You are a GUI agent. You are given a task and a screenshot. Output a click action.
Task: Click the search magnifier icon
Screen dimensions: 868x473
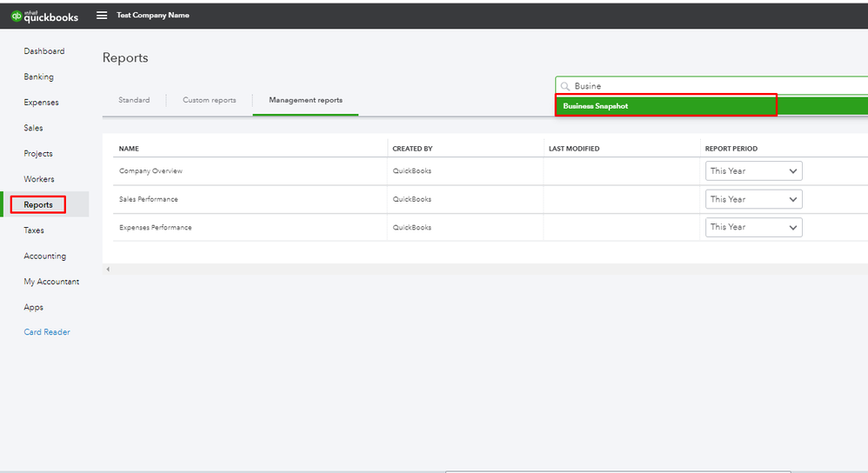click(564, 86)
